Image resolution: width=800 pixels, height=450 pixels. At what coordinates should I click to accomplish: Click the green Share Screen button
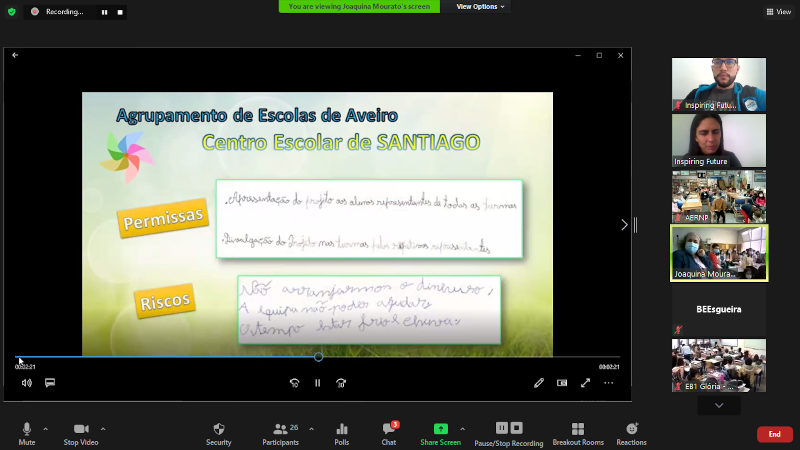pyautogui.click(x=440, y=434)
